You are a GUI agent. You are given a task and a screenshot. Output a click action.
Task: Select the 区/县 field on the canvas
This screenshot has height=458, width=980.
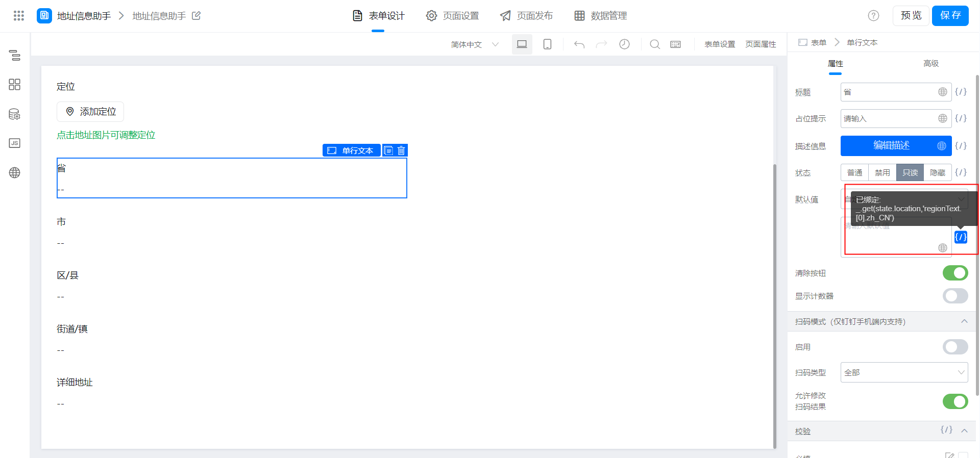pyautogui.click(x=232, y=286)
